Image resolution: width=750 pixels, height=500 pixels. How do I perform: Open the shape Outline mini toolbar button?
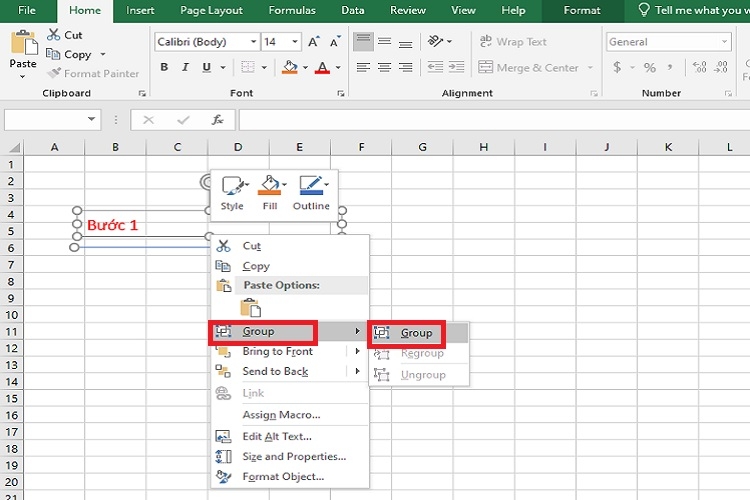click(x=311, y=193)
